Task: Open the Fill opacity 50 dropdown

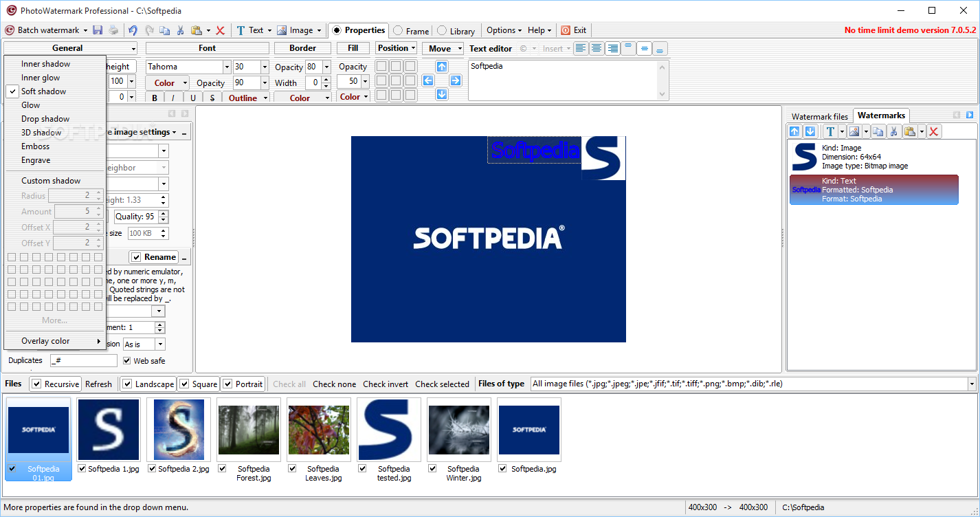Action: click(x=364, y=81)
